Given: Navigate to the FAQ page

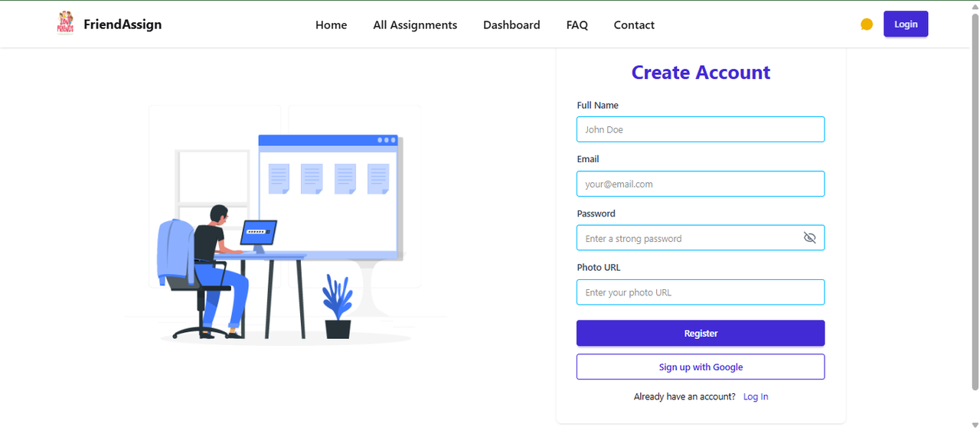Looking at the screenshot, I should 577,24.
